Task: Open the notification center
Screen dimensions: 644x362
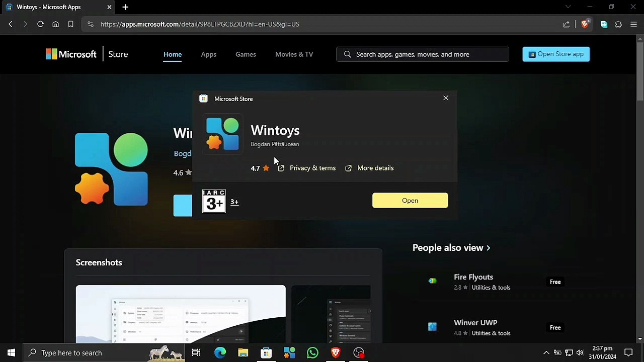Action: pos(628,353)
